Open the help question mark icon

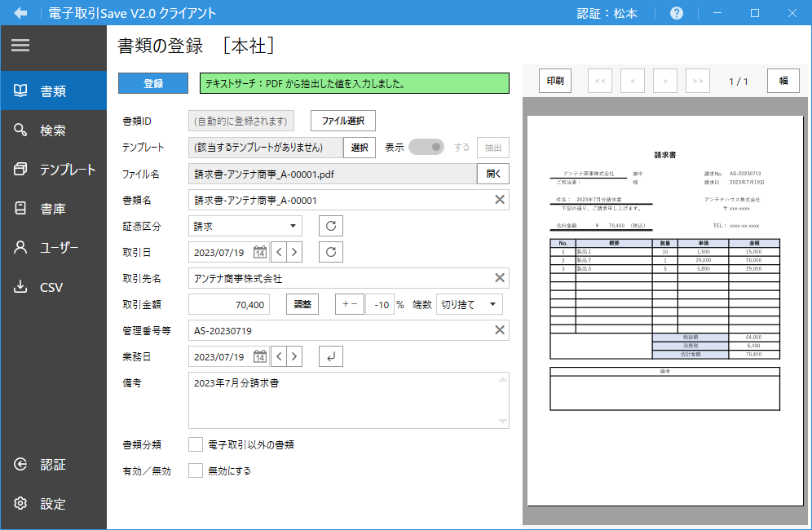[677, 13]
